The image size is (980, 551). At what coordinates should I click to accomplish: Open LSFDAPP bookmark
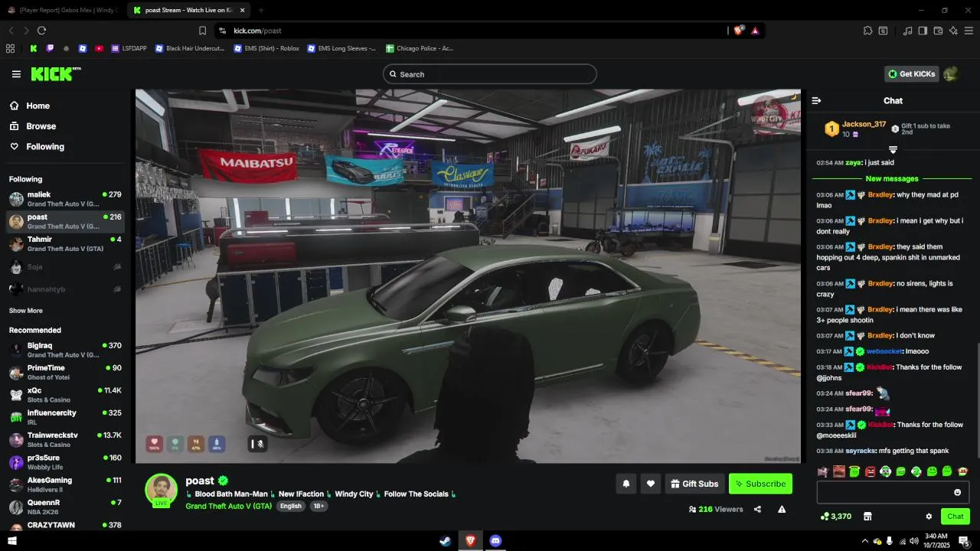(x=129, y=48)
